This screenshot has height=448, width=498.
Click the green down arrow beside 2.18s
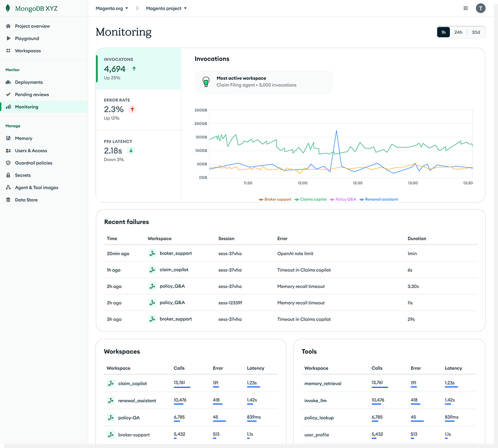pos(131,151)
